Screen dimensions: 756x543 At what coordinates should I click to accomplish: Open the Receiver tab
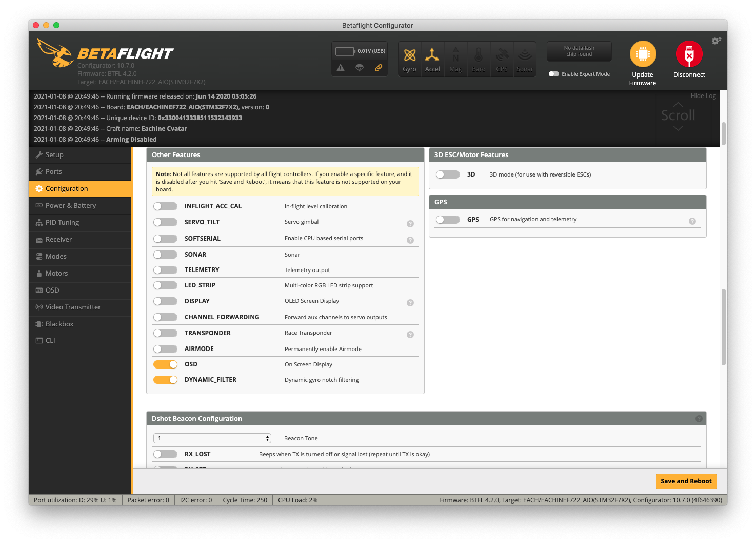80,239
